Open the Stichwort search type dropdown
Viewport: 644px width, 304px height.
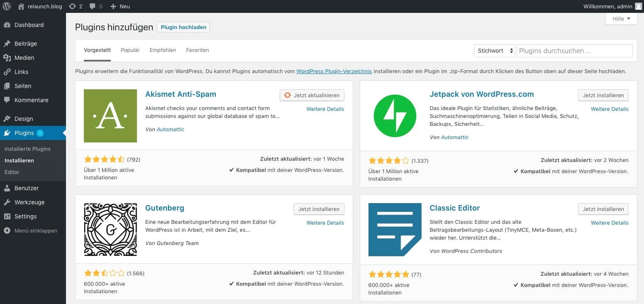click(494, 51)
